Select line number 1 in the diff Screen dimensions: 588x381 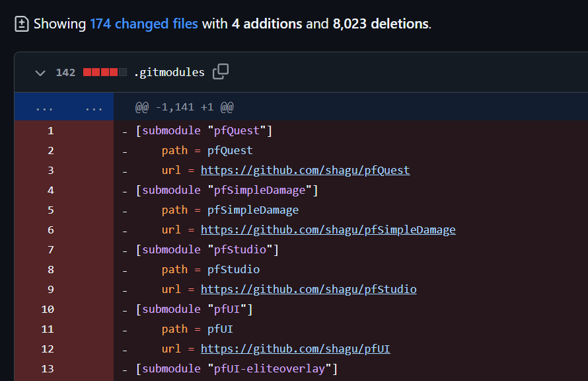pos(50,130)
